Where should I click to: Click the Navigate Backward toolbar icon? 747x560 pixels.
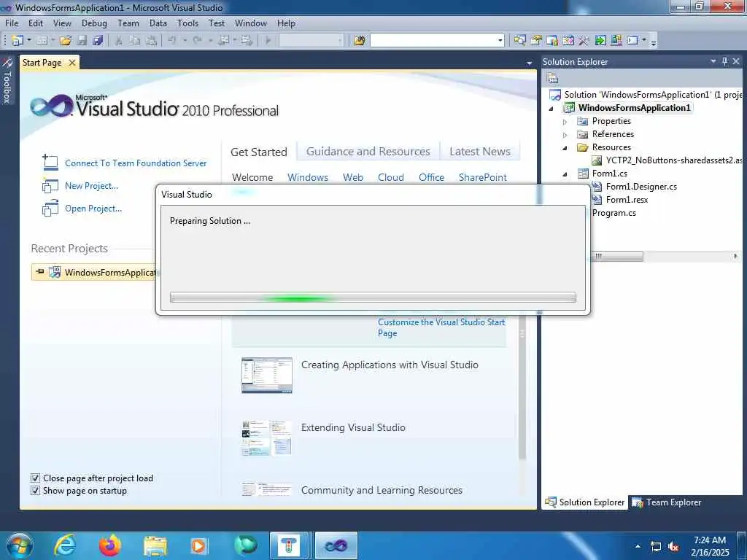(223, 41)
